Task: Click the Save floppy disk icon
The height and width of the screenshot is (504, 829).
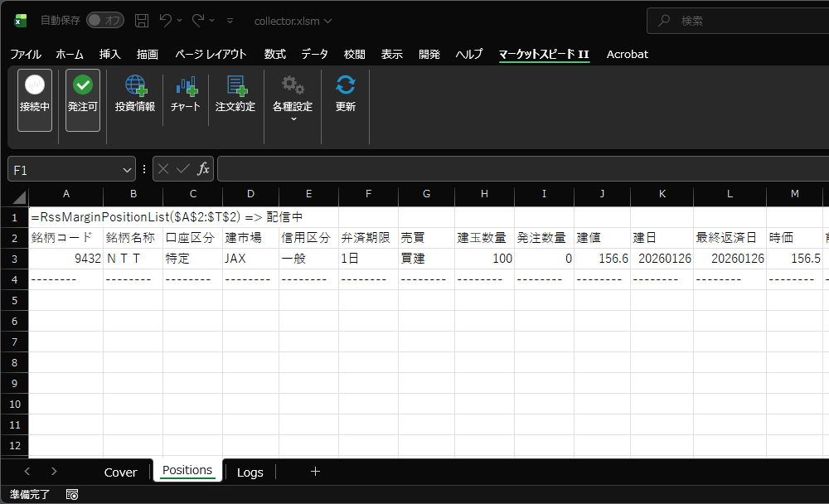Action: [142, 21]
